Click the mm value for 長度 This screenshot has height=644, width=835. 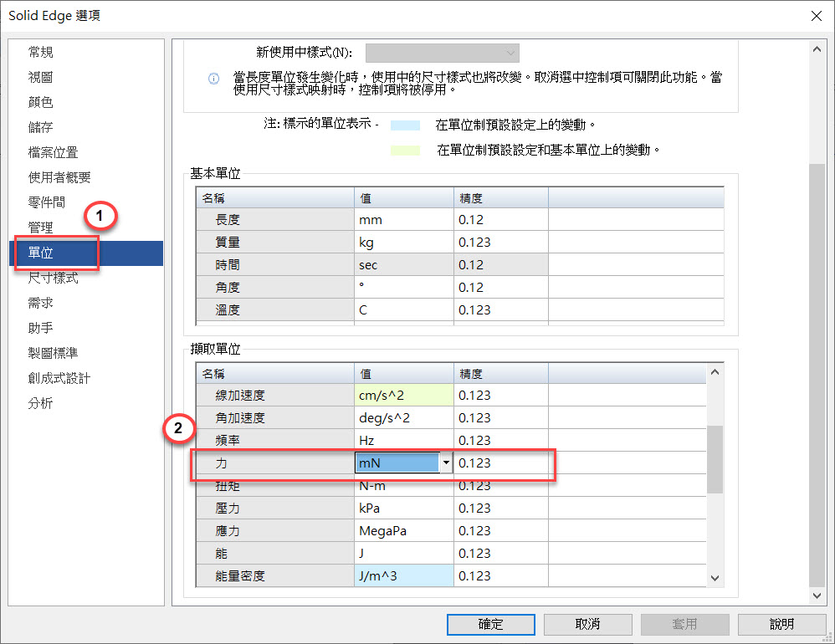point(403,220)
